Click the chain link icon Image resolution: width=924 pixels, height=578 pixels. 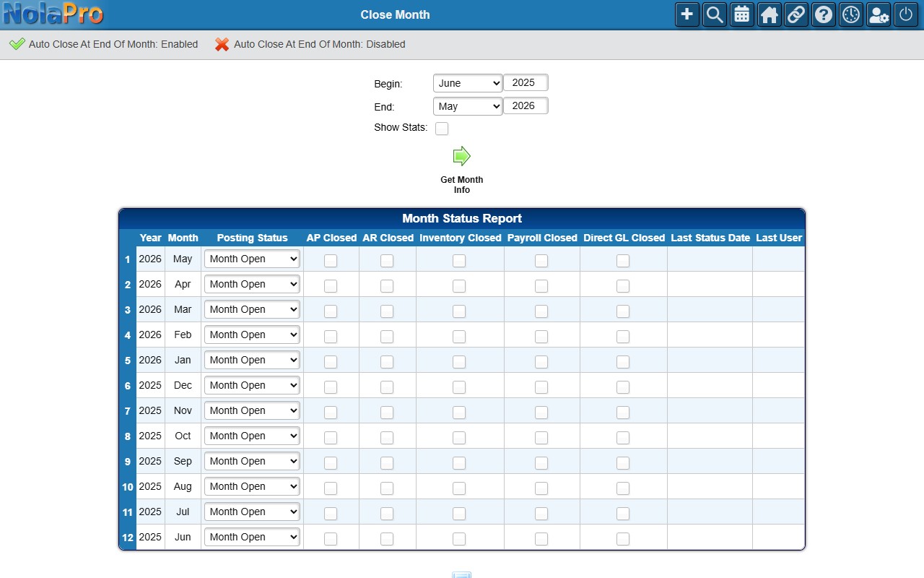pos(796,14)
